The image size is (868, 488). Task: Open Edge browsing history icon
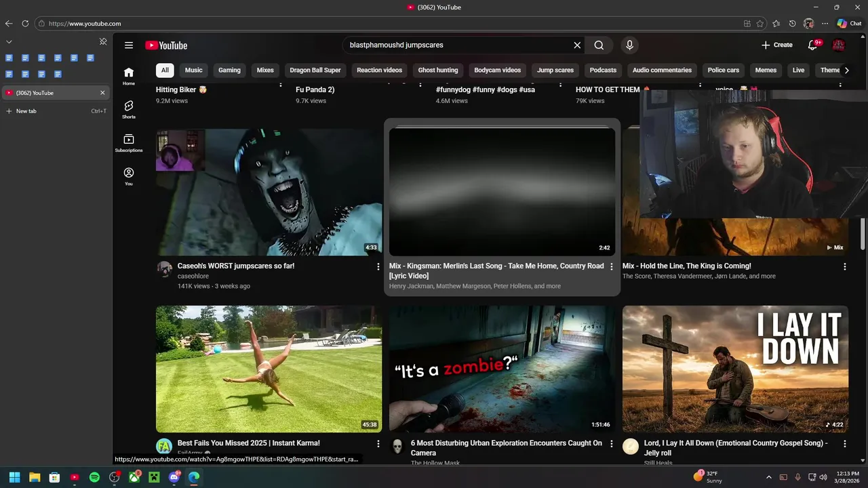click(x=793, y=23)
